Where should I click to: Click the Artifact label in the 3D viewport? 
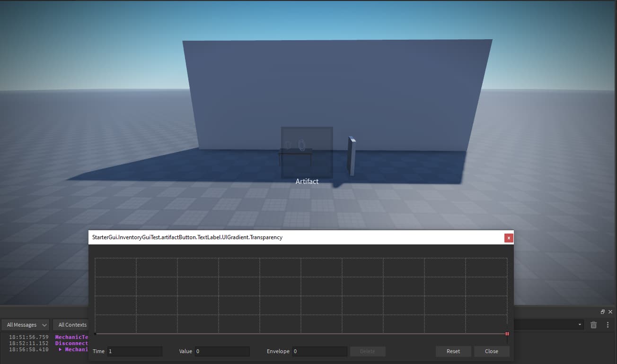pos(307,181)
